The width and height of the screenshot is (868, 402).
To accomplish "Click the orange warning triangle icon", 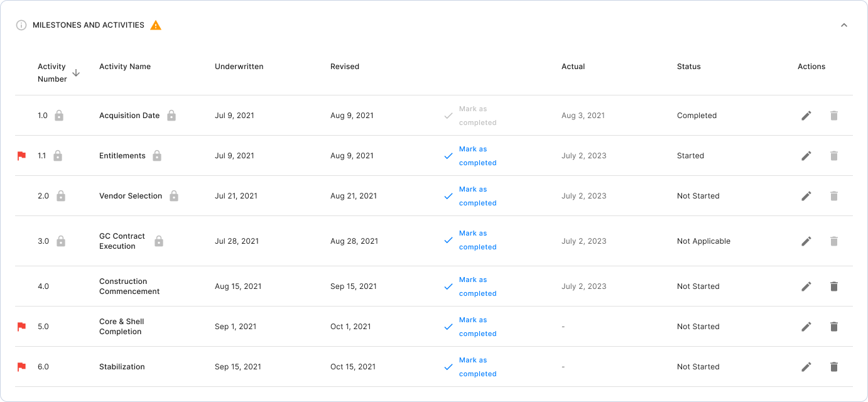I will click(x=156, y=25).
